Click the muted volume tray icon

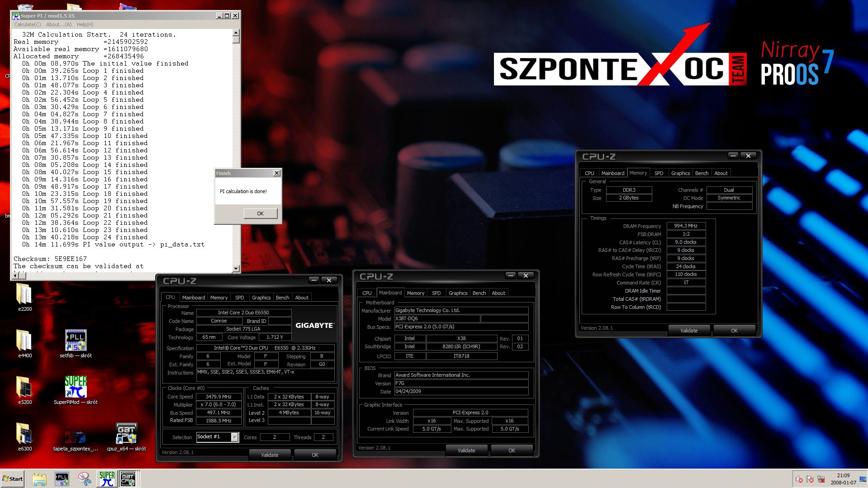[x=799, y=479]
